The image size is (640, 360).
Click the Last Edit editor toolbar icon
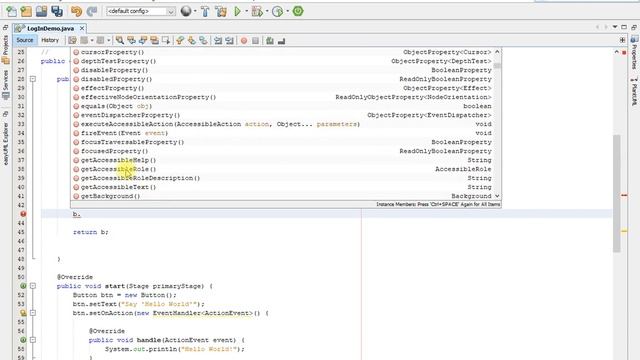(x=72, y=40)
